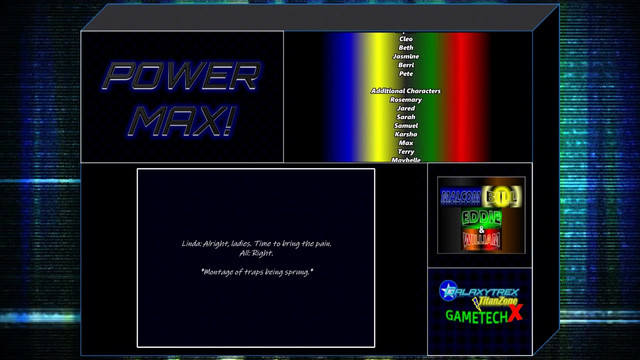The image size is (640, 360).
Task: Click the montage of traps caption text
Action: [x=257, y=272]
